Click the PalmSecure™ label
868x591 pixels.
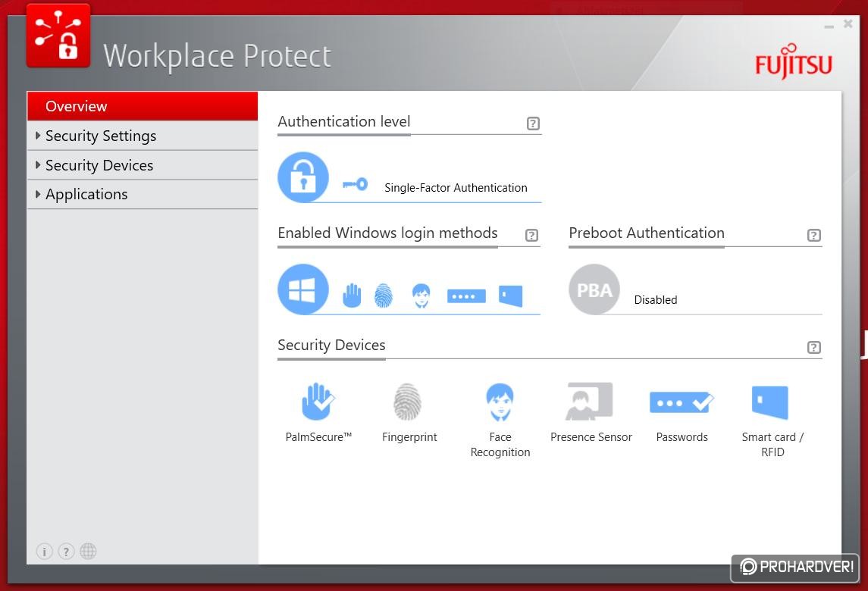coord(318,437)
